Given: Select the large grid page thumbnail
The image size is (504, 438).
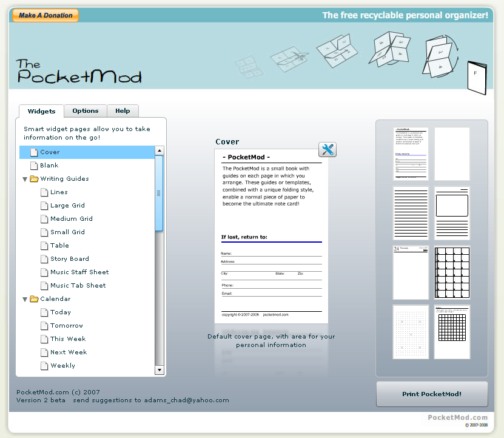Looking at the screenshot, I should [x=452, y=273].
